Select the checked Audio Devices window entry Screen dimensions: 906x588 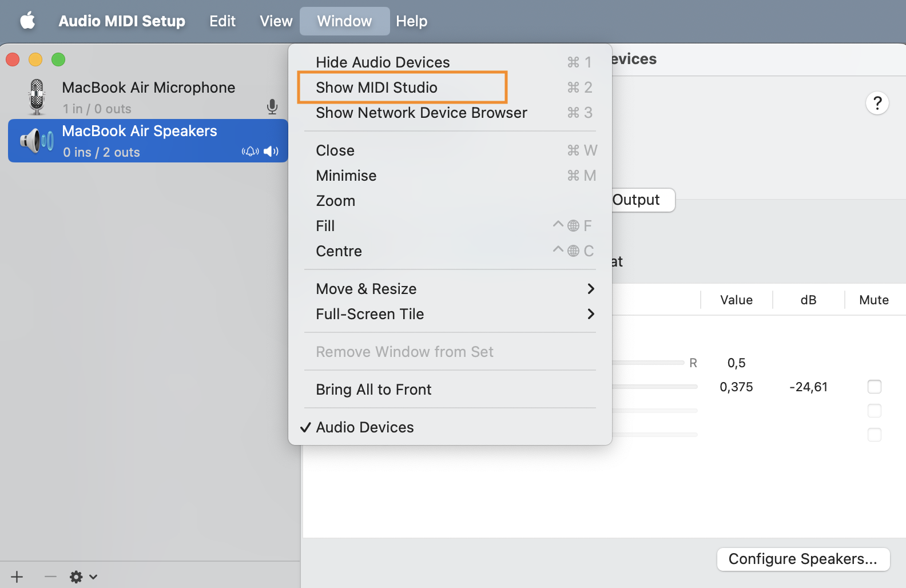pos(450,427)
